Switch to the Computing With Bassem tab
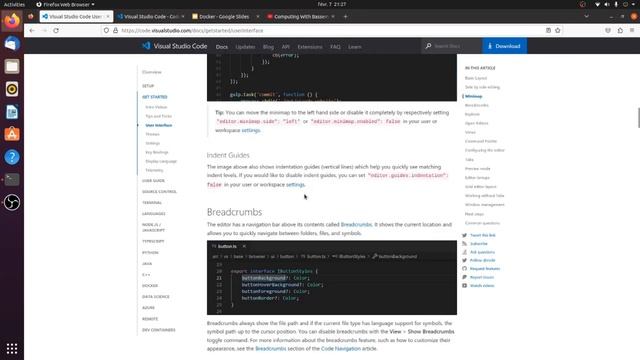The image size is (640, 360). click(x=301, y=17)
